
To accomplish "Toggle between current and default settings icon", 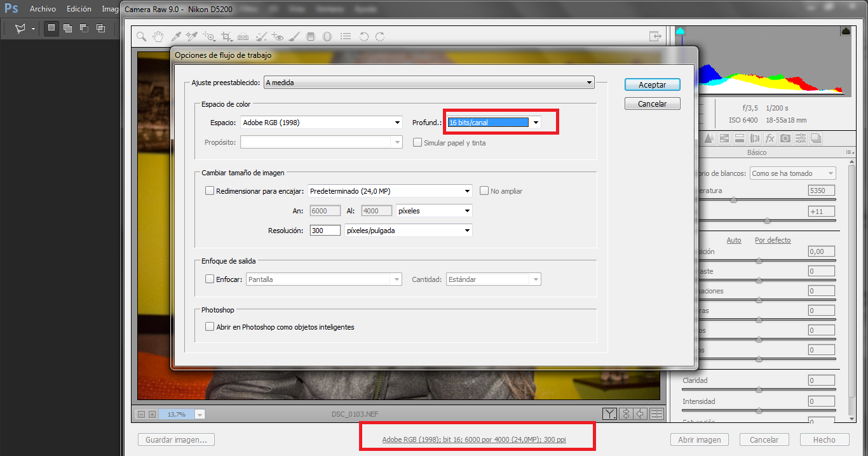I will coord(656,414).
